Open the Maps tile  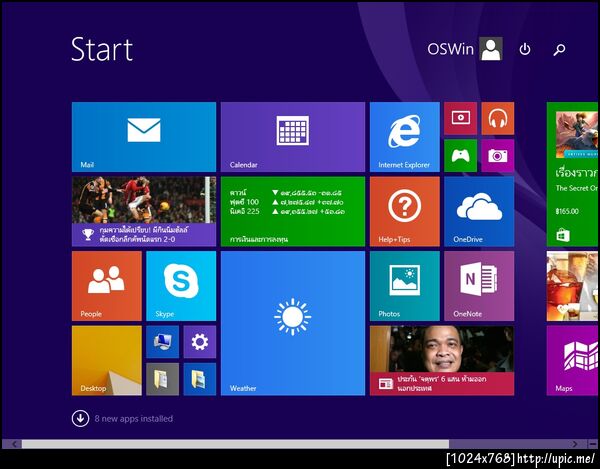pos(572,360)
